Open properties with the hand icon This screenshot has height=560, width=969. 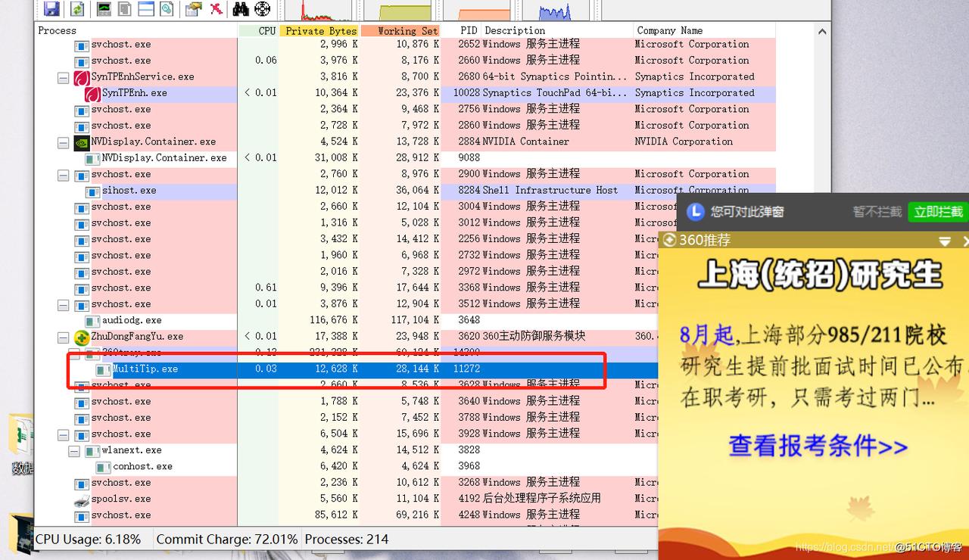coord(193,9)
